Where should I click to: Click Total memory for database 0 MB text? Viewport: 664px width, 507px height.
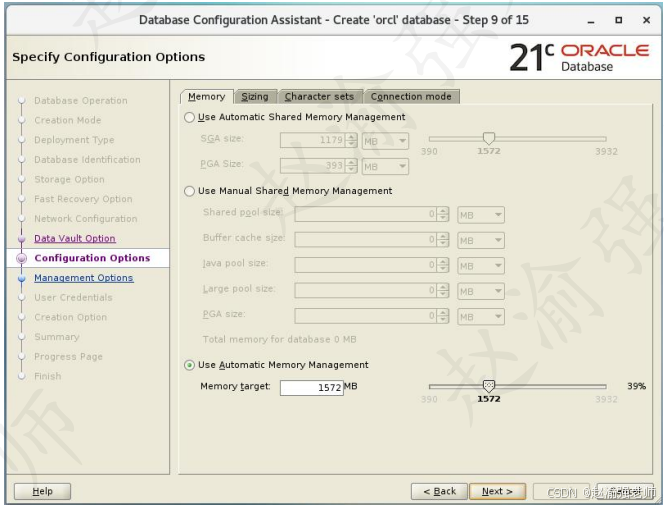click(x=279, y=339)
